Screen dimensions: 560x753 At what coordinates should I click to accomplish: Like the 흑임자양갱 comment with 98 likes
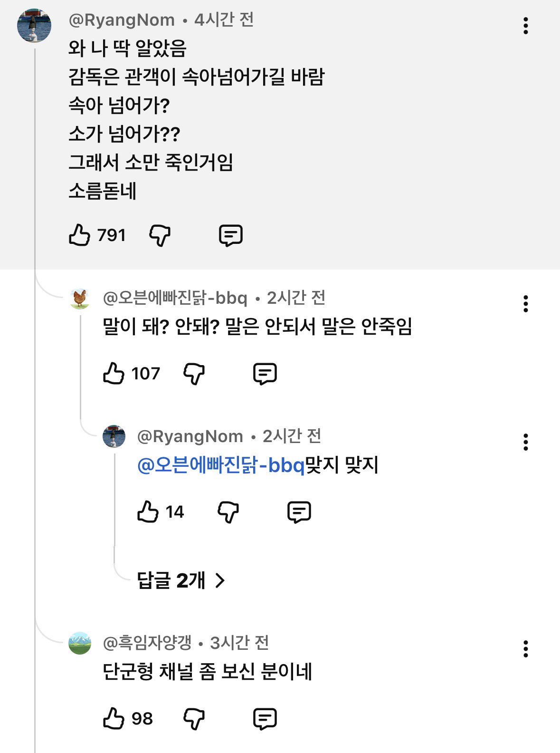pyautogui.click(x=114, y=718)
